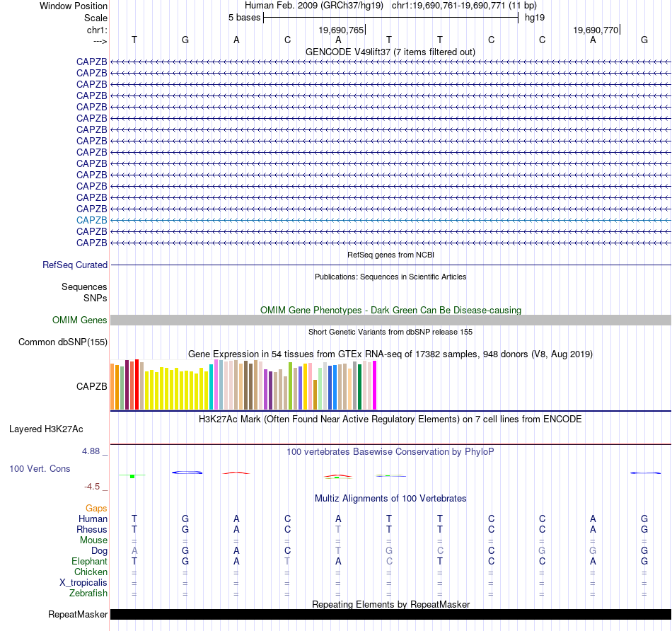Click the 19,690,765 position marker on ruler
The width and height of the screenshot is (672, 631).
(x=342, y=30)
